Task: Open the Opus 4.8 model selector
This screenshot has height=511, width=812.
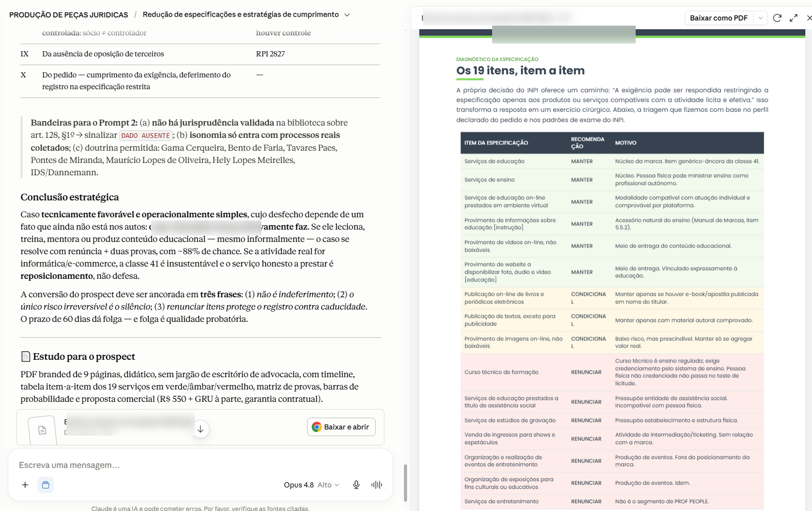Action: coord(311,485)
